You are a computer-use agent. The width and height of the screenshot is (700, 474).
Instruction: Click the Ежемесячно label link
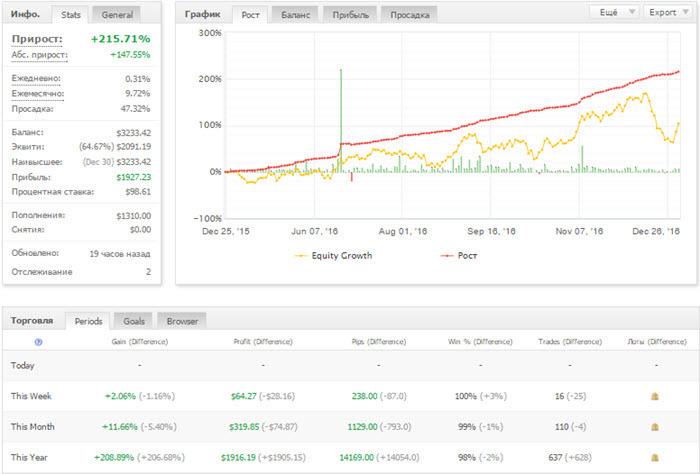[38, 94]
